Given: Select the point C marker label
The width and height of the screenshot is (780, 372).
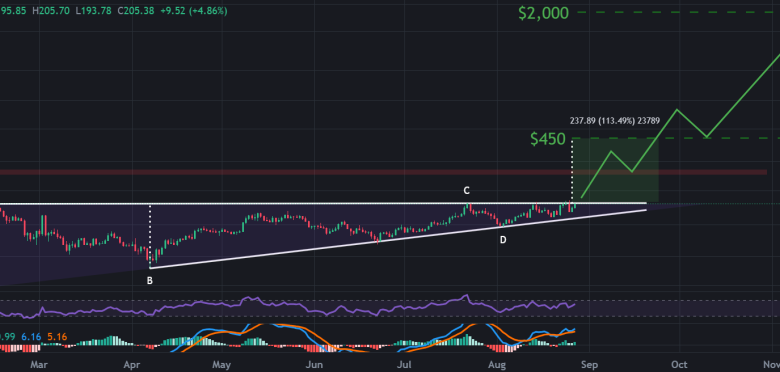Looking at the screenshot, I should coord(466,190).
